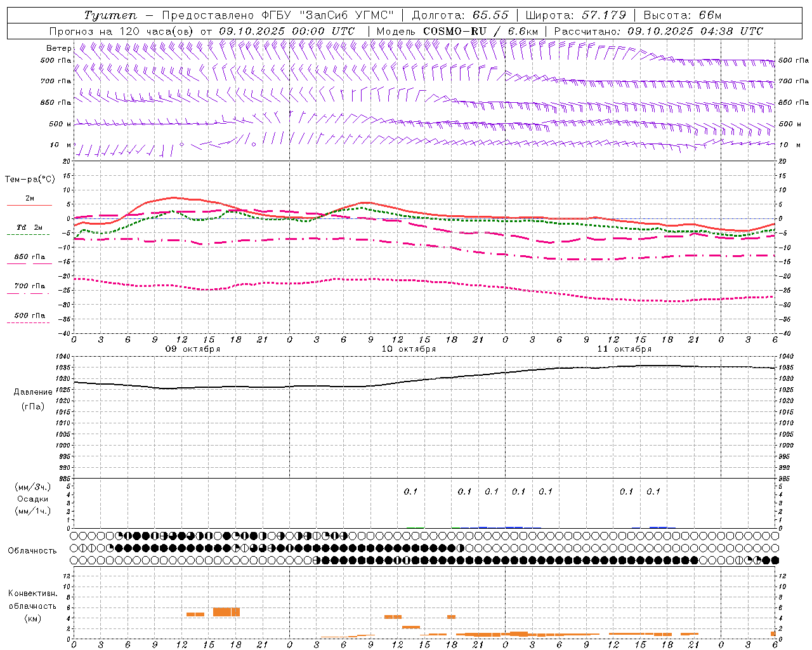Click the 500 гПа temperature legend entry
The height and width of the screenshot is (650, 812).
coord(29,318)
